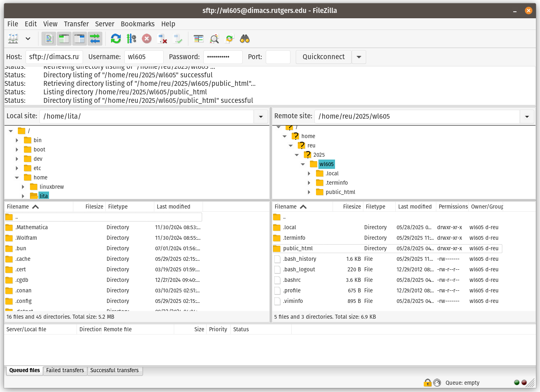The image size is (540, 392).
Task: Open directory listing filters dialog
Action: [198, 39]
